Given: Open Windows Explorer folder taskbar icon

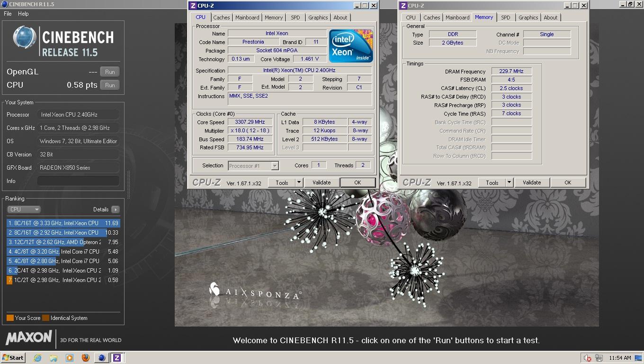Looking at the screenshot, I should pos(54,358).
